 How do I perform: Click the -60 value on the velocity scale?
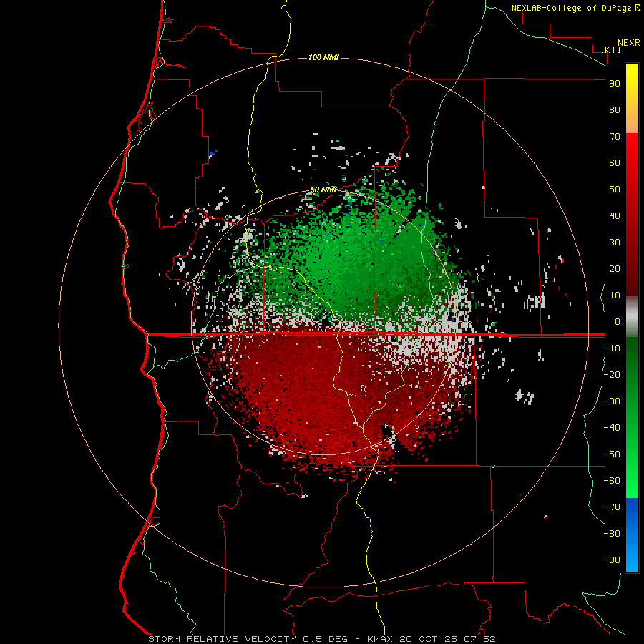(x=612, y=481)
